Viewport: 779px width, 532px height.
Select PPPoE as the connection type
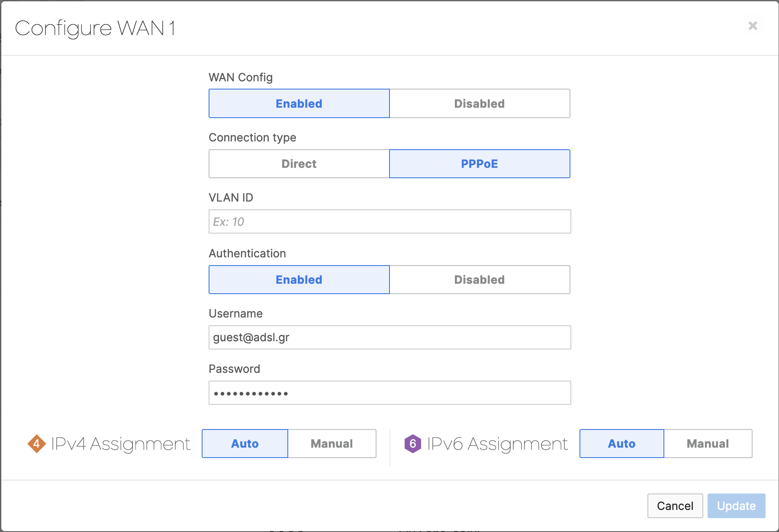point(479,163)
